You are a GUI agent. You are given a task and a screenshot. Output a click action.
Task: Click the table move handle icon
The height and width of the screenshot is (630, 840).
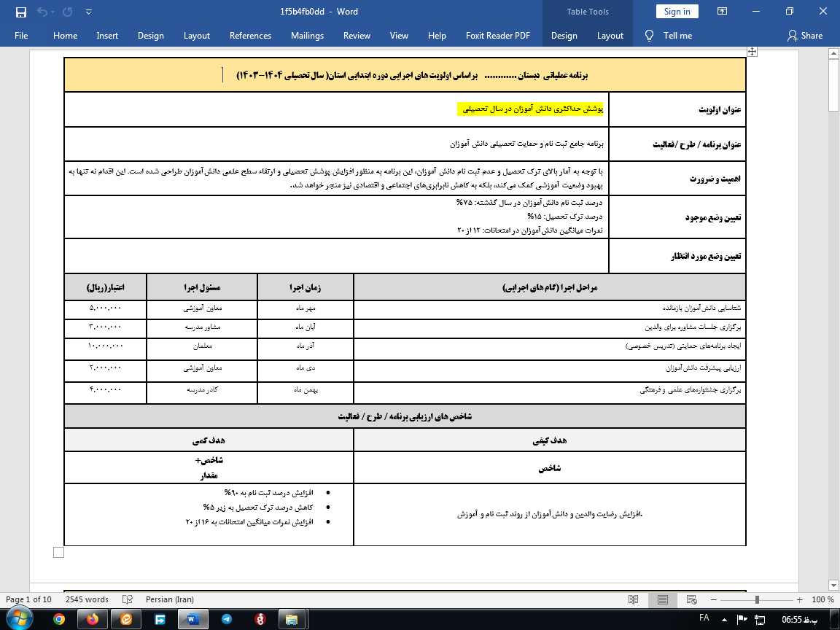pyautogui.click(x=752, y=52)
